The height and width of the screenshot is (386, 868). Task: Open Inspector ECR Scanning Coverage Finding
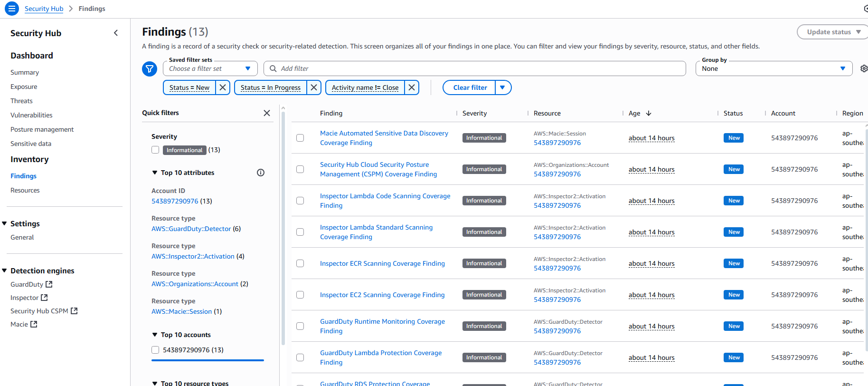point(382,263)
